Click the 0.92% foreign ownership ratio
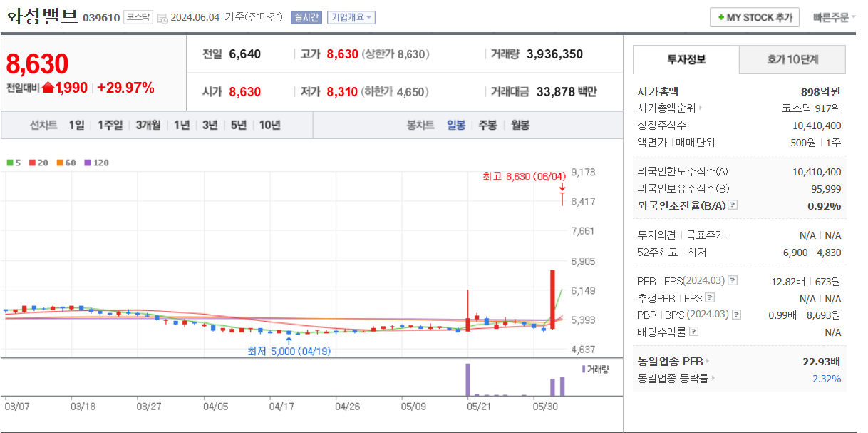Screen dimensions: 868x433 (x=825, y=206)
